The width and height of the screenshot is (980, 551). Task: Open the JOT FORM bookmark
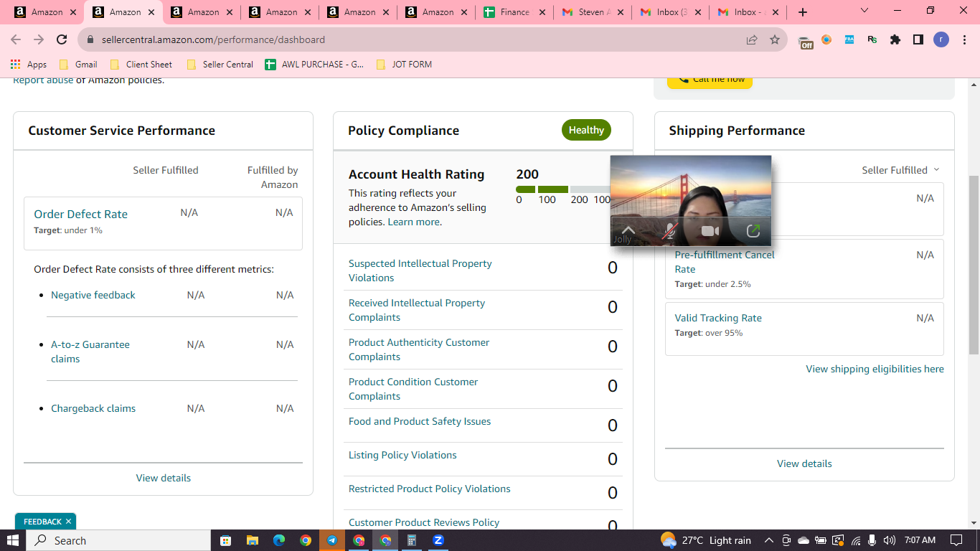(x=404, y=65)
